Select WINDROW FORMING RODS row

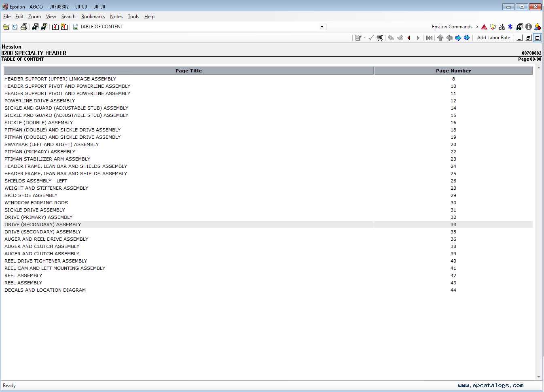pos(268,203)
